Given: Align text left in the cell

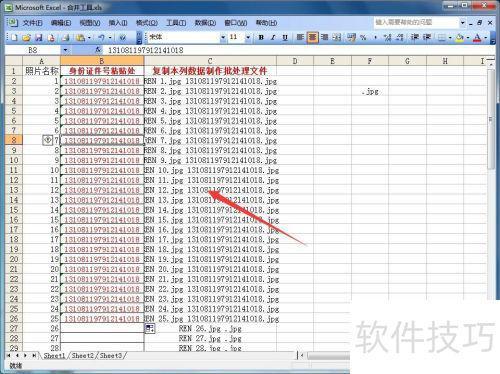Looking at the screenshot, I should pyautogui.click(x=300, y=37).
